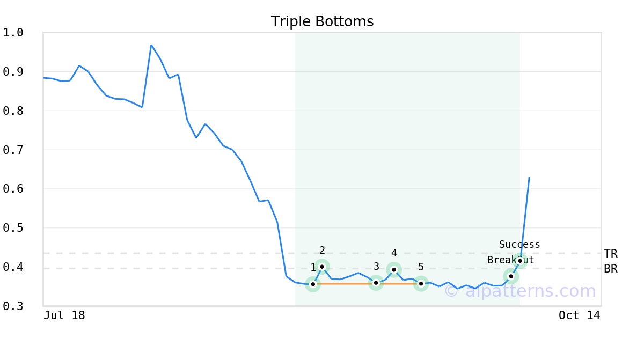Click pattern point 1 marker
Screen dimensions: 644x338
coord(313,284)
